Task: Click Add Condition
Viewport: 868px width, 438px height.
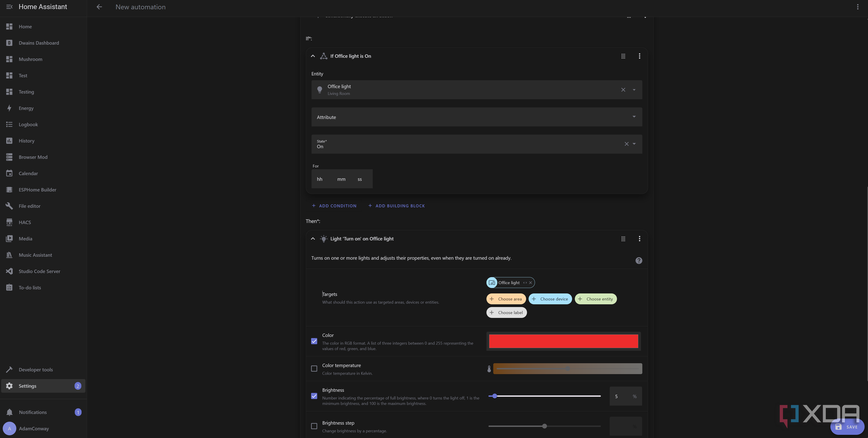Action: pos(334,206)
